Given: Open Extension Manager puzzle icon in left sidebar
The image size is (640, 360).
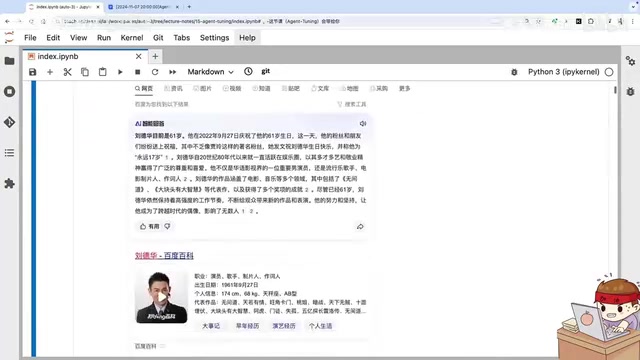Looking at the screenshot, I should [x=9, y=184].
